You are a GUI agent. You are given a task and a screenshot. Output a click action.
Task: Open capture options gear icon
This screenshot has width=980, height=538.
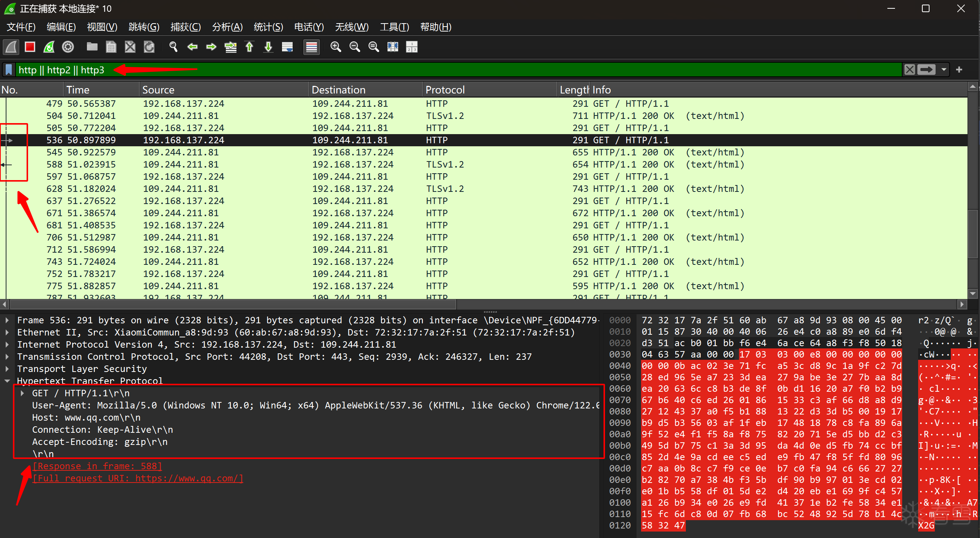coord(68,47)
